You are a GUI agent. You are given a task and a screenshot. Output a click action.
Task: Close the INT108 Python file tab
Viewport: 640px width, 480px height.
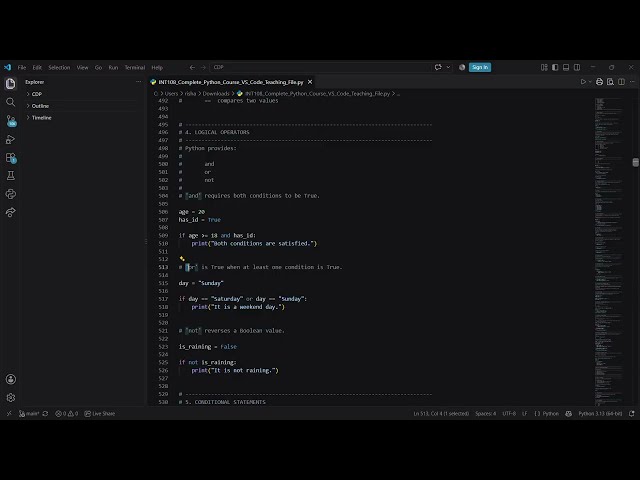(310, 82)
